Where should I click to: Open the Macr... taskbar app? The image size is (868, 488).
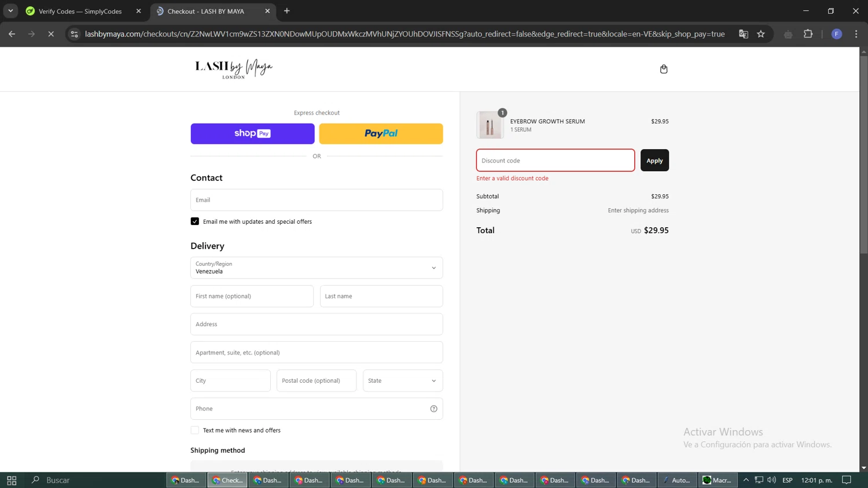click(x=718, y=480)
